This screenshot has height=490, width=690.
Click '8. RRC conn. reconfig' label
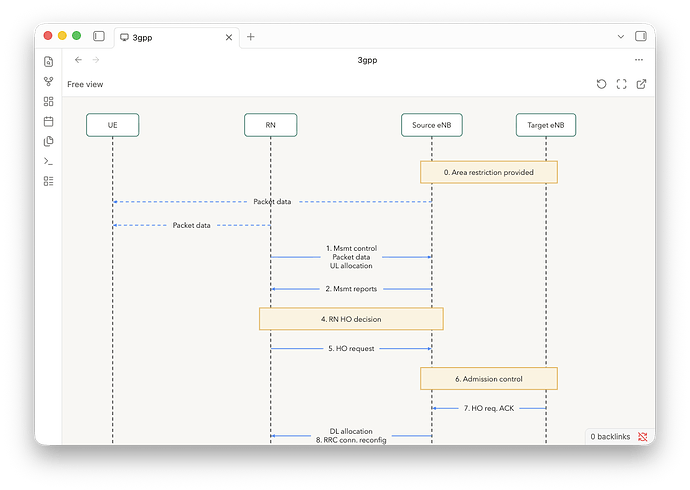point(351,440)
